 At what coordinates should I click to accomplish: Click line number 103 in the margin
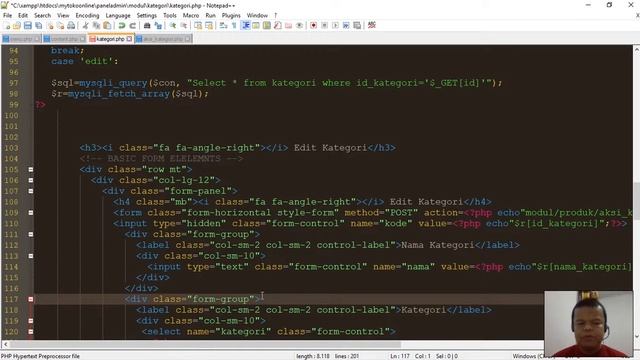pyautogui.click(x=11, y=148)
